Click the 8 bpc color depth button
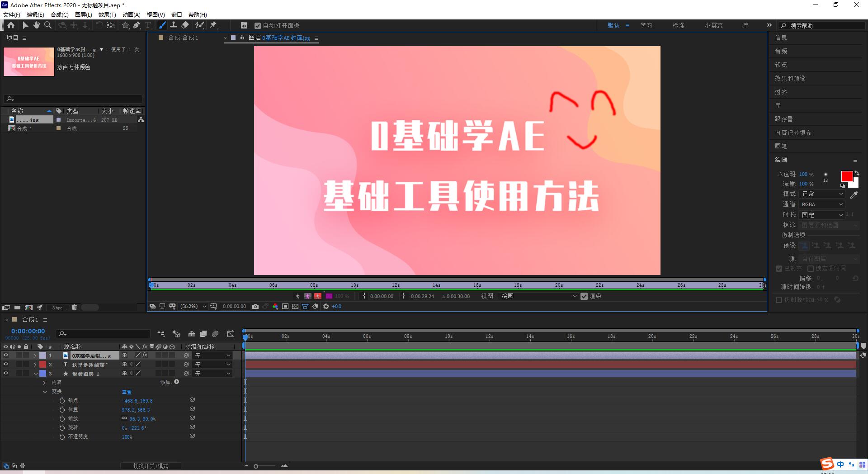 click(x=57, y=308)
